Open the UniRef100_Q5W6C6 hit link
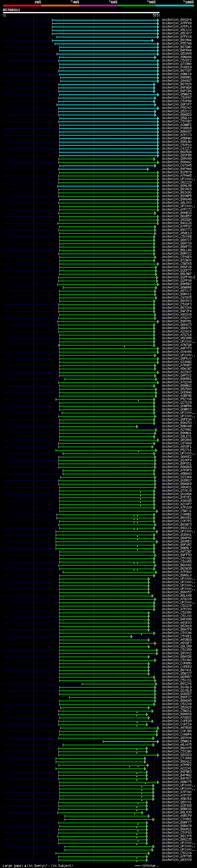Screen dimensions: 197x868 [x=176, y=741]
